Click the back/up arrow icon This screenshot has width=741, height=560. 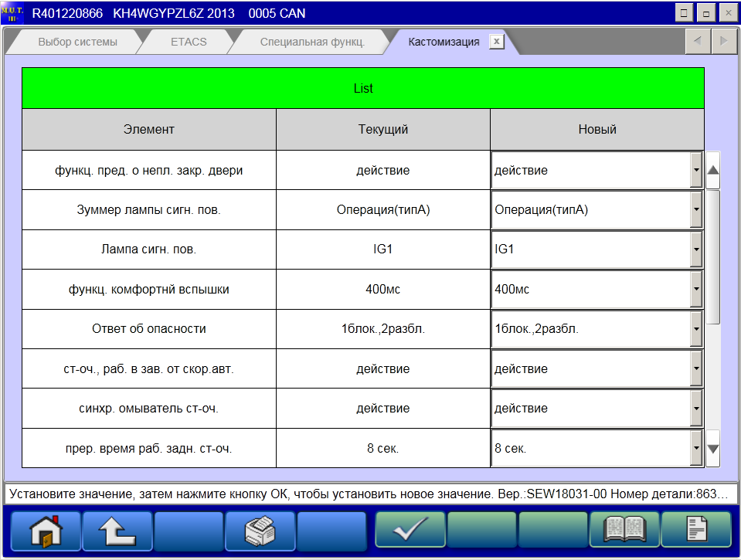117,530
